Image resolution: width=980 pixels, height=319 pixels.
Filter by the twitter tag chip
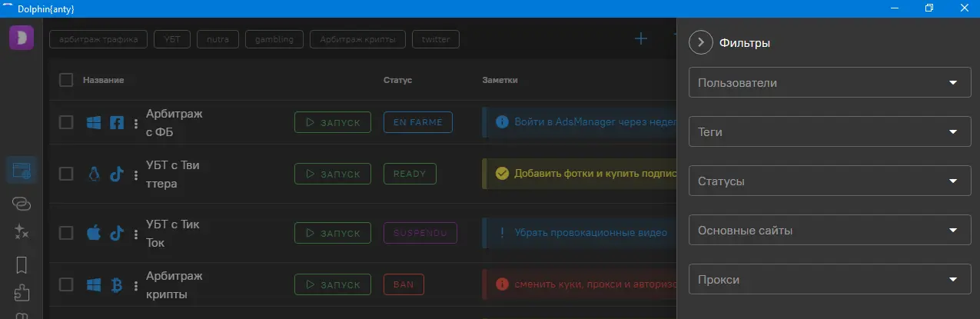point(436,39)
